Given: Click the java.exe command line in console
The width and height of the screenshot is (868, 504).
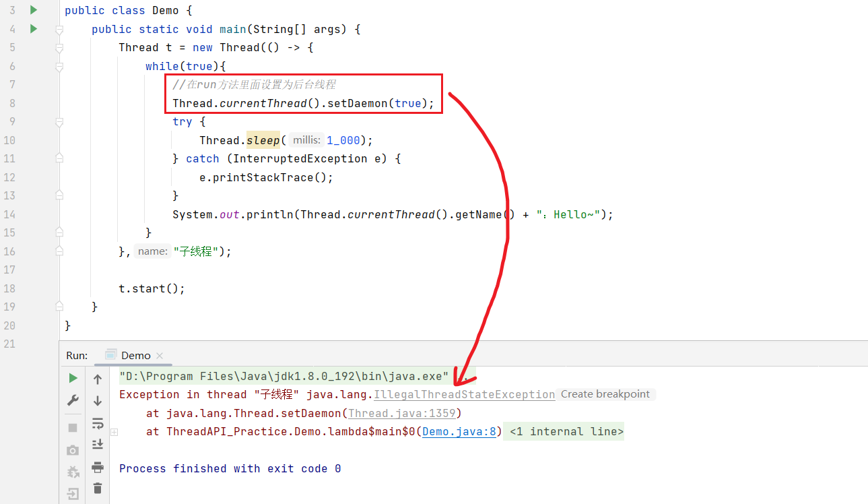Looking at the screenshot, I should tap(284, 376).
